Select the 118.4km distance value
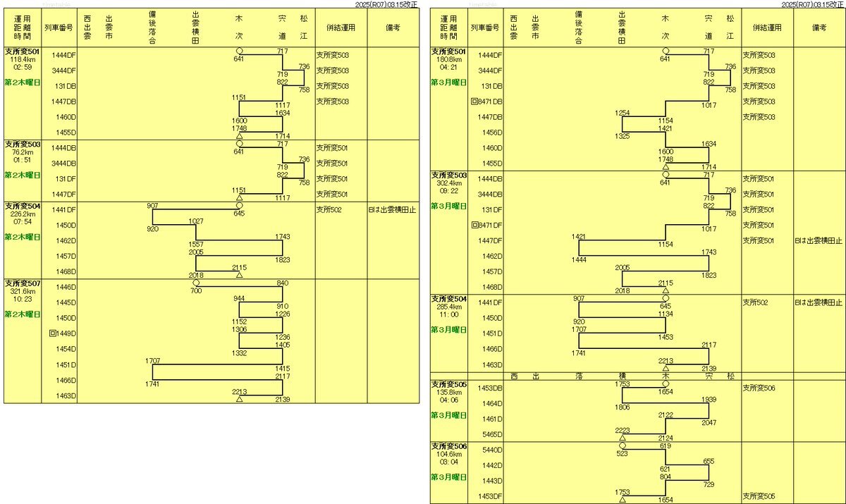Image resolution: width=846 pixels, height=504 pixels. pyautogui.click(x=23, y=59)
